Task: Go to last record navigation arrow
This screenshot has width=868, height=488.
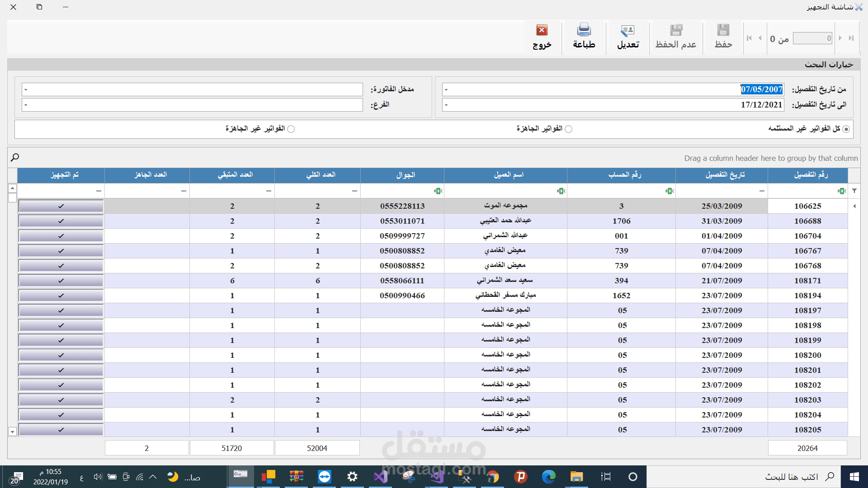Action: pyautogui.click(x=851, y=38)
